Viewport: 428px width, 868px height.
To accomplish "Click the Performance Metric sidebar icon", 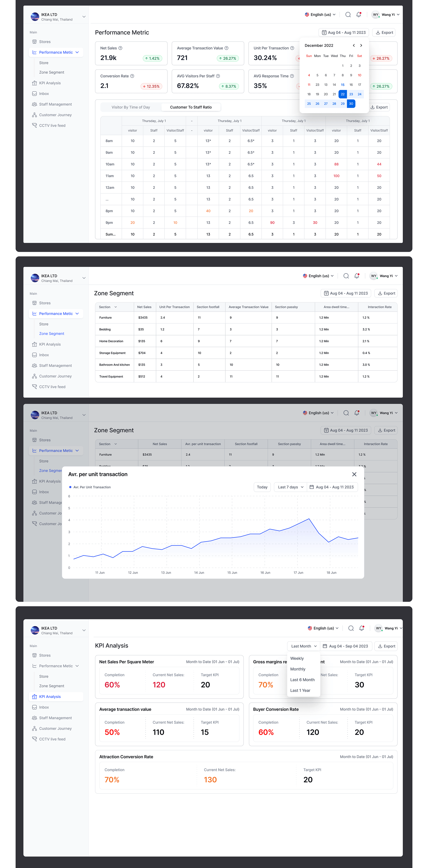I will 34,52.
